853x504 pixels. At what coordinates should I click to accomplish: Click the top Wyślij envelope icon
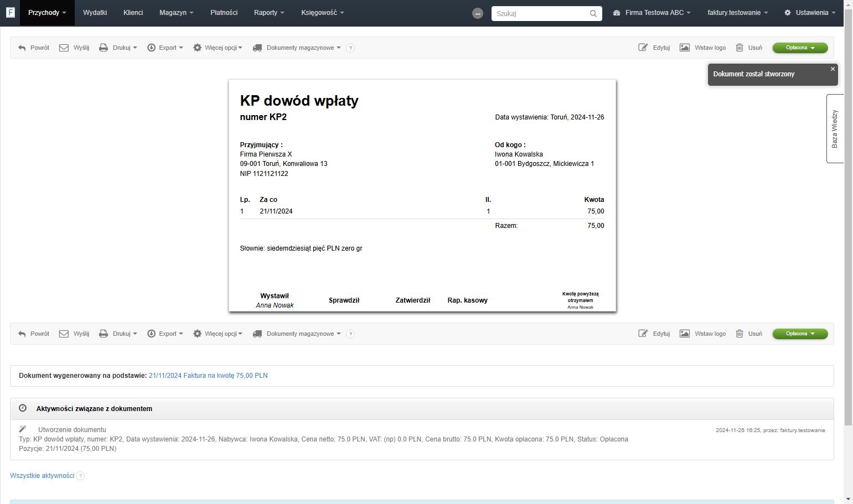point(64,48)
